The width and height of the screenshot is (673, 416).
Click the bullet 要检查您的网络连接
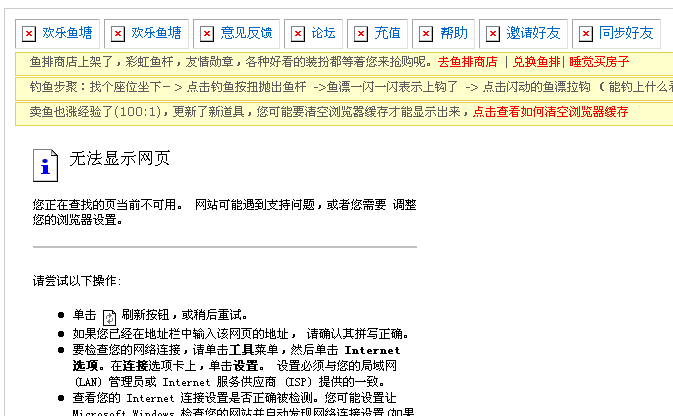point(236,366)
